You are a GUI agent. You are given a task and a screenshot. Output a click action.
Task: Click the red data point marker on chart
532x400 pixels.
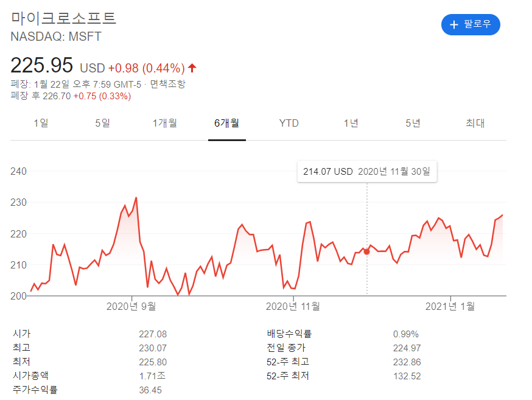[x=367, y=251]
